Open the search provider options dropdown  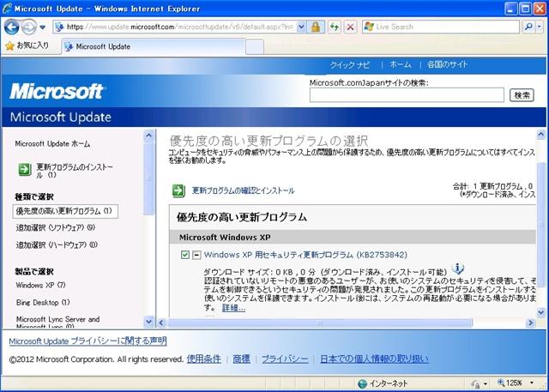pyautogui.click(x=540, y=27)
